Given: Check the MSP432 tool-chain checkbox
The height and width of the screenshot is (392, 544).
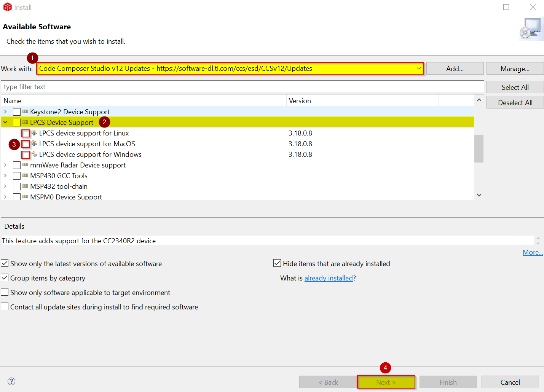Looking at the screenshot, I should [x=17, y=186].
